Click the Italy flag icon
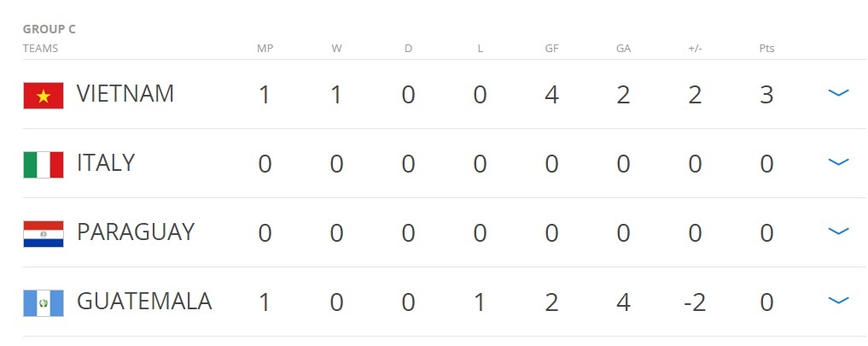Screen dimensions: 868x346 pos(44,164)
